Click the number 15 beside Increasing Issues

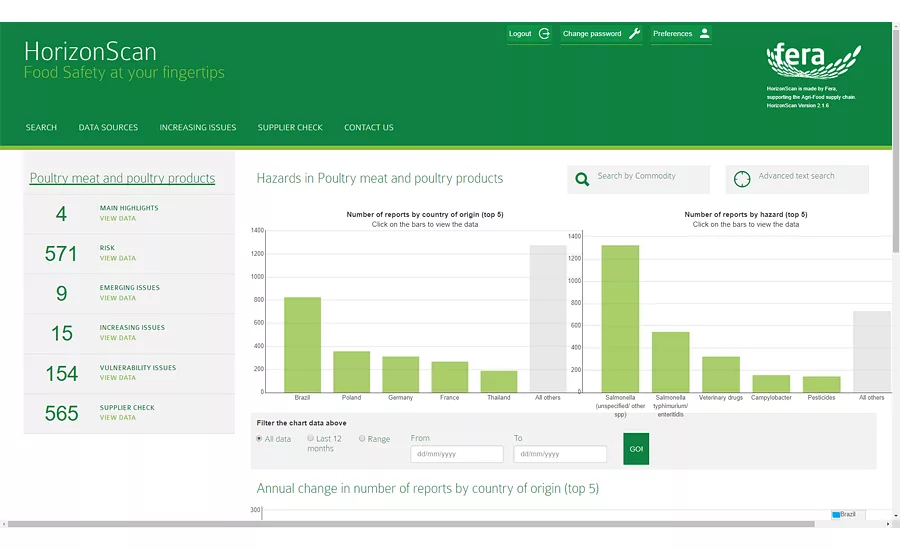click(62, 334)
